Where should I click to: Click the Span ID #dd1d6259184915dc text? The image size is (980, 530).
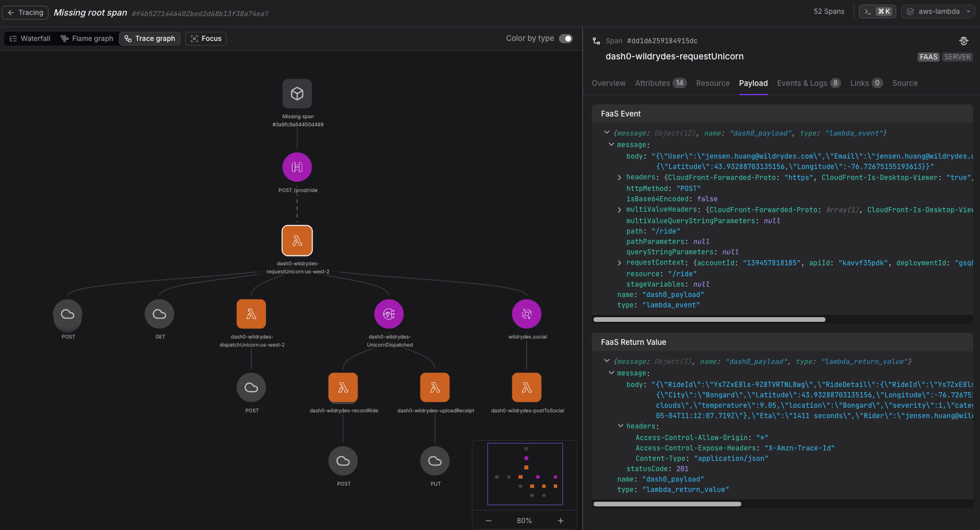pos(662,41)
